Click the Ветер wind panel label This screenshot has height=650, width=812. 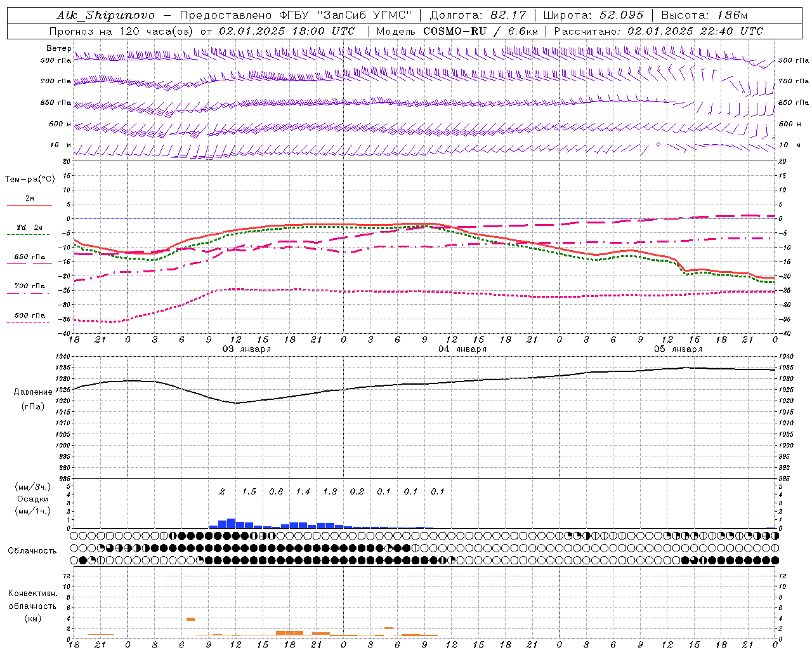tap(59, 48)
